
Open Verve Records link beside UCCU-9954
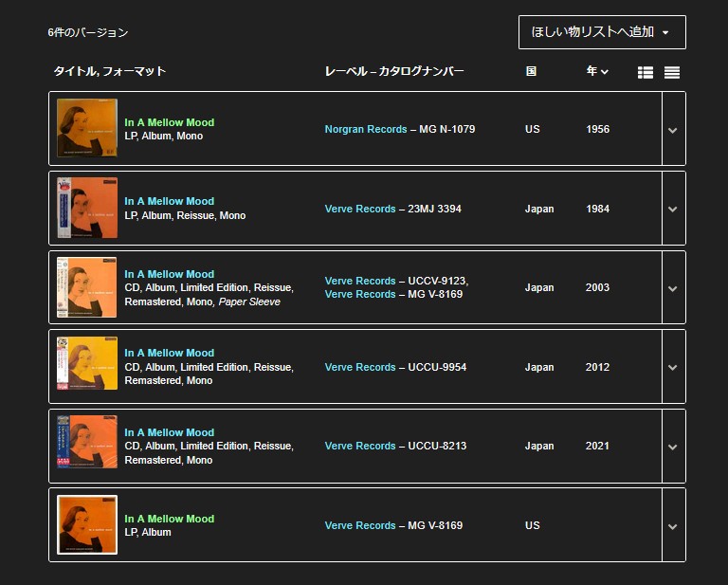pos(360,367)
